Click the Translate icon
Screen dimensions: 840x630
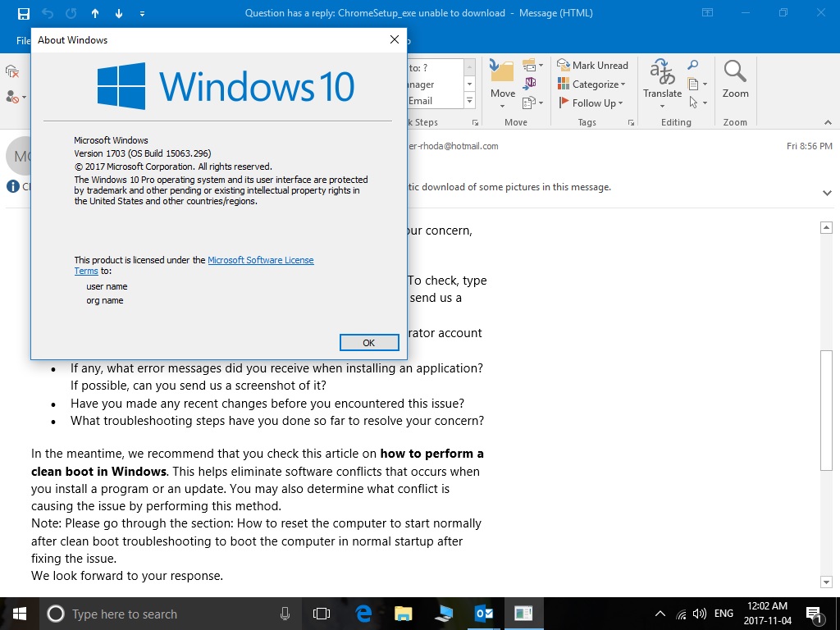[662, 72]
